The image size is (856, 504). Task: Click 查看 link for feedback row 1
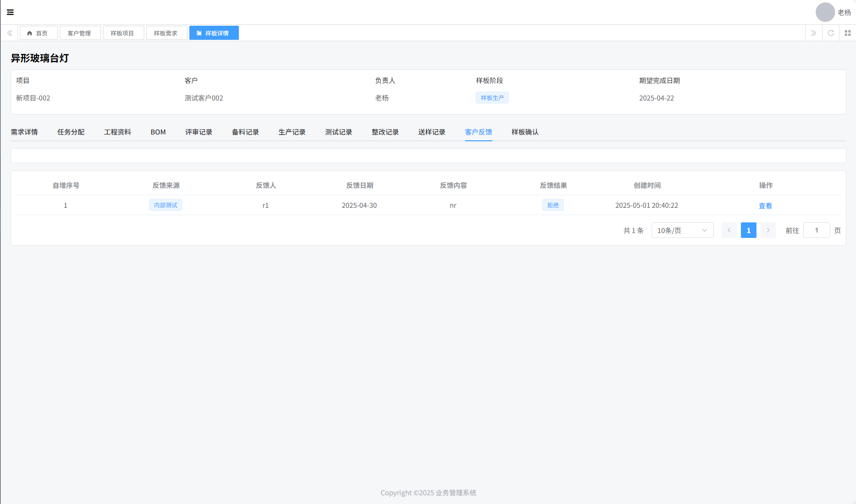point(765,205)
